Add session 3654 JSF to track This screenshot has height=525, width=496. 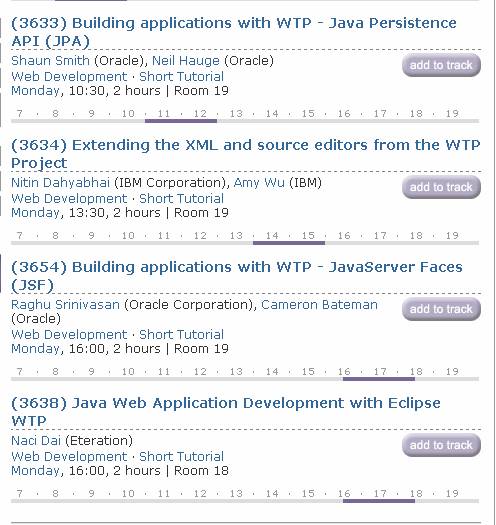[x=441, y=309]
